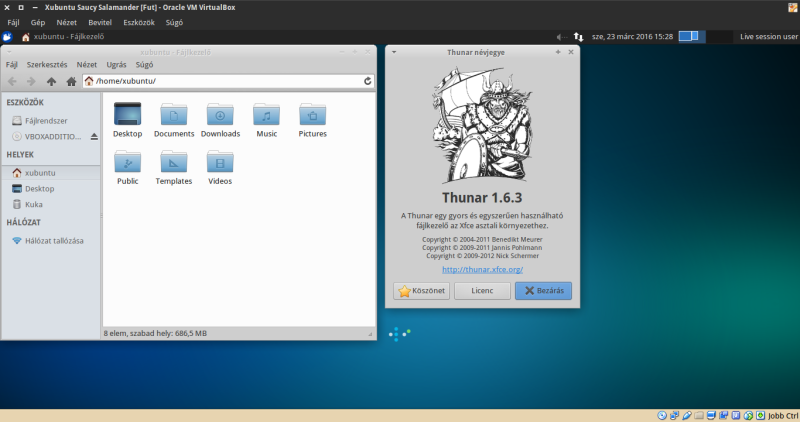Select the Templates folder icon

click(174, 161)
